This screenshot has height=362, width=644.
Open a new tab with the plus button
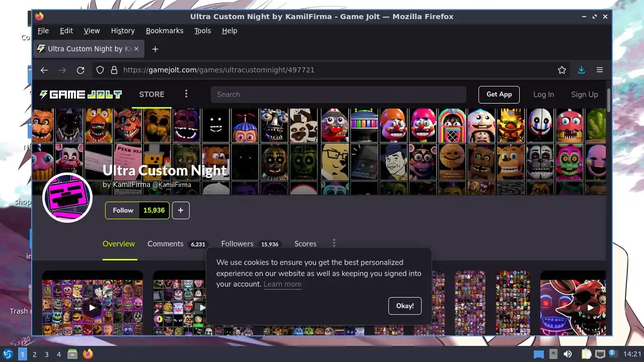155,49
